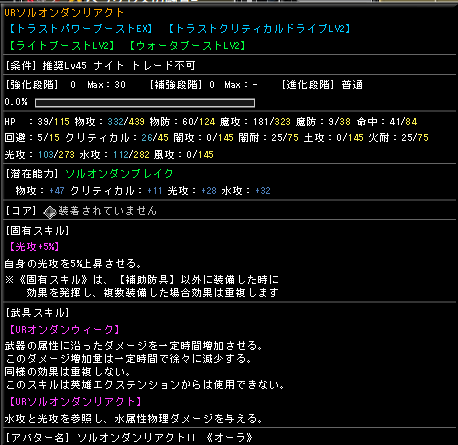Screen dimensions: 458x445
Task: Click the HP 39/115 stat
Action: [37, 122]
